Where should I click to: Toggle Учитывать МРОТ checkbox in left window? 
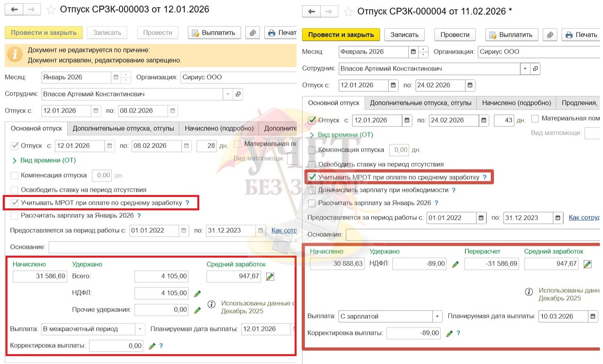[x=15, y=203]
